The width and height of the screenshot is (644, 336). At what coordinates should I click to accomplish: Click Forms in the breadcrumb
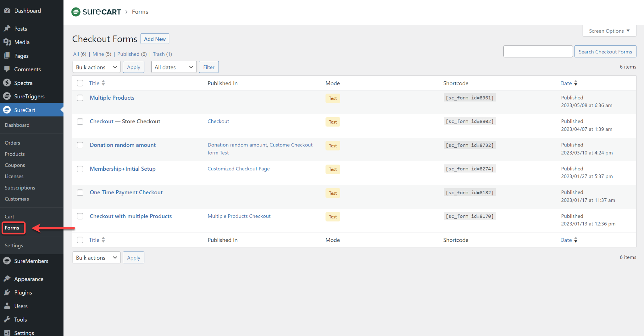140,12
